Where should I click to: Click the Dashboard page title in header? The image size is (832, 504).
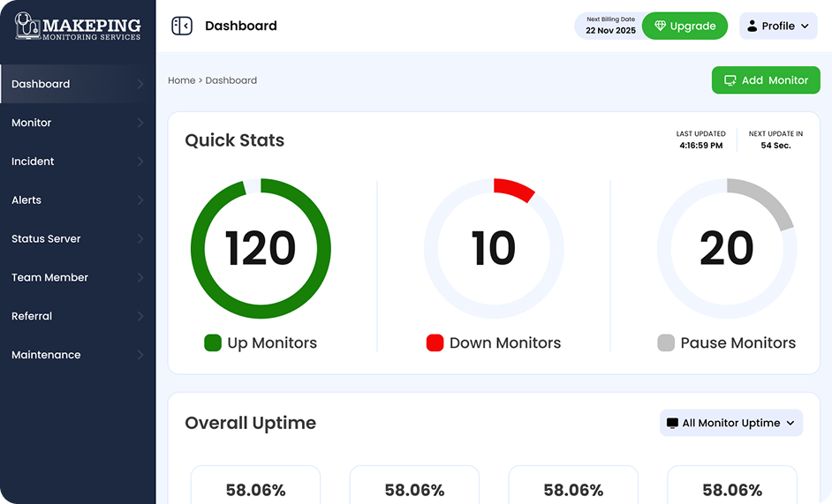tap(241, 26)
